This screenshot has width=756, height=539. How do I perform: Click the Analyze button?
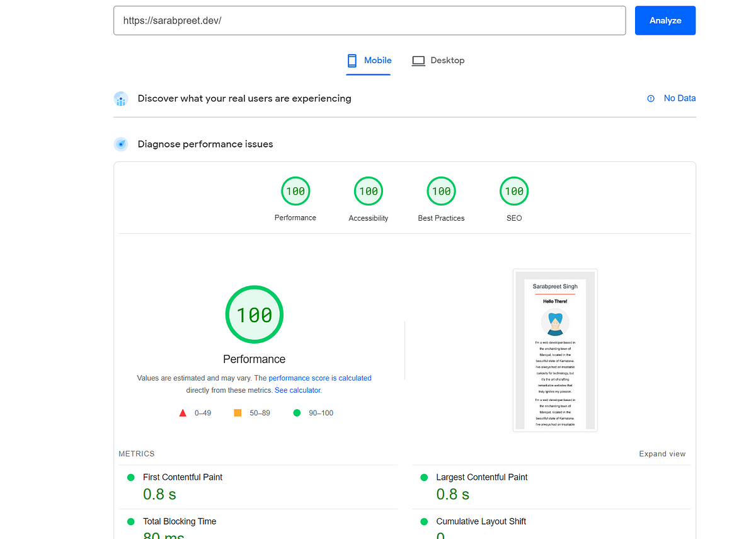point(665,20)
